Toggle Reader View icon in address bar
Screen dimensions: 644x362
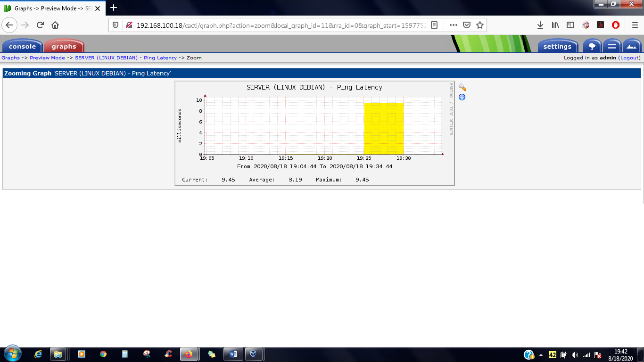point(434,25)
